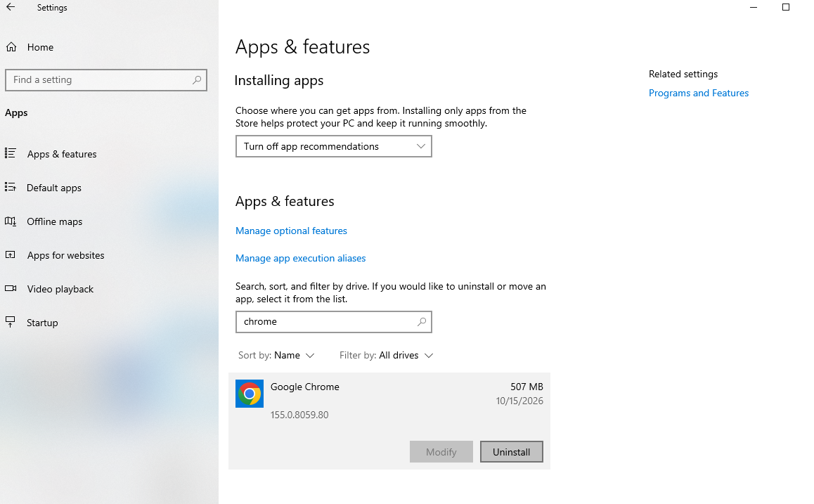Open Programs and Features related link
This screenshot has height=504, width=814.
click(699, 93)
